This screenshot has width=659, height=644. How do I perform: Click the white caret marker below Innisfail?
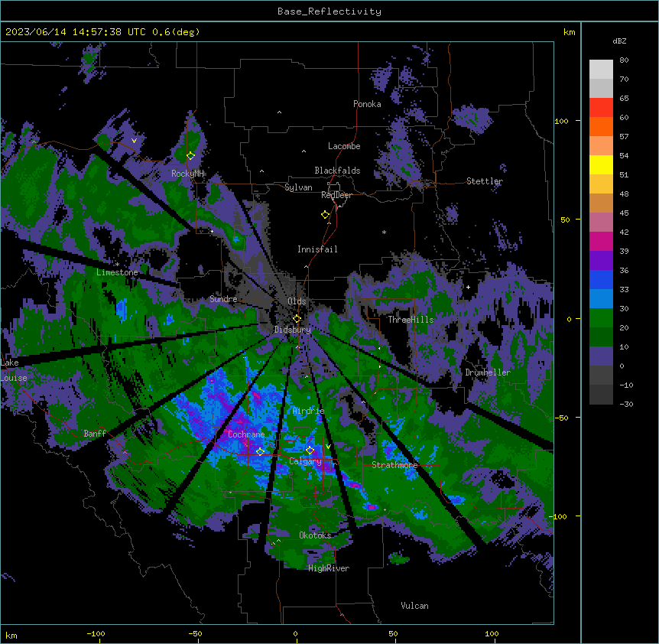point(306,267)
